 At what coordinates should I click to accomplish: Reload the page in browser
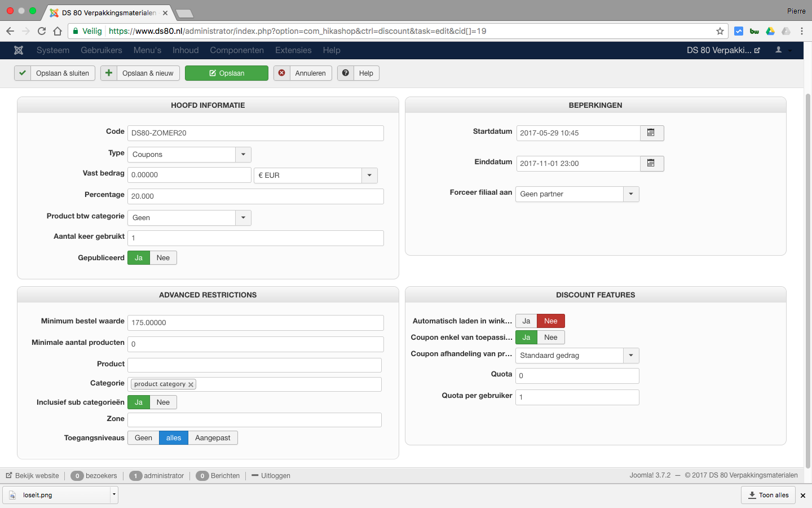point(42,31)
